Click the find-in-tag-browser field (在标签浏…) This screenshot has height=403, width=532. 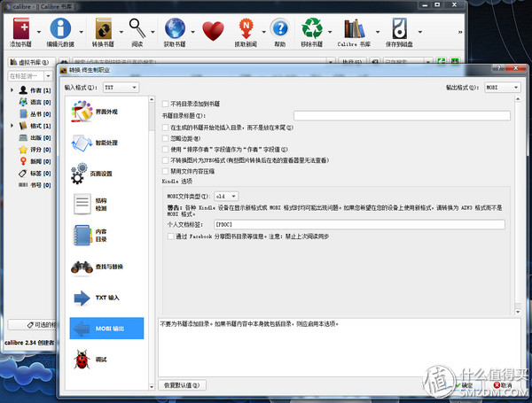(26, 76)
